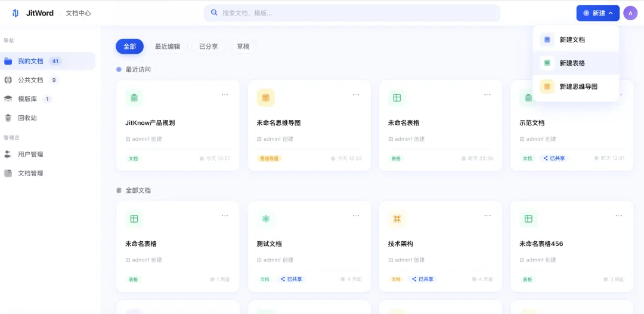
Task: Choose 新建思维导图 menu entry
Action: (x=576, y=87)
